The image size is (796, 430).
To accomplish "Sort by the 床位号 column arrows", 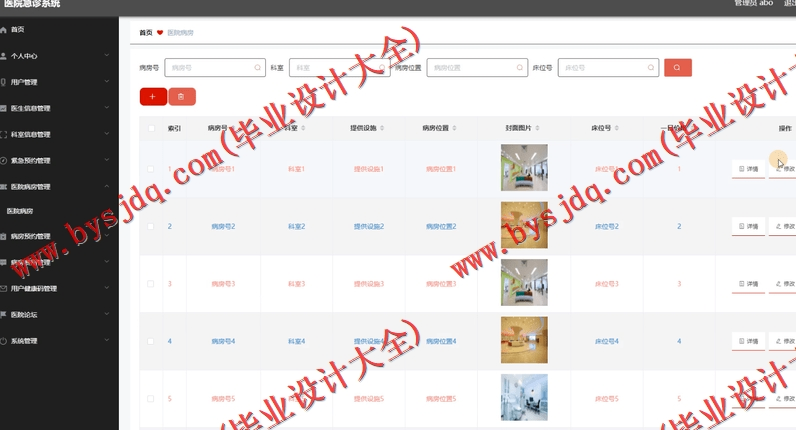I will coord(616,128).
